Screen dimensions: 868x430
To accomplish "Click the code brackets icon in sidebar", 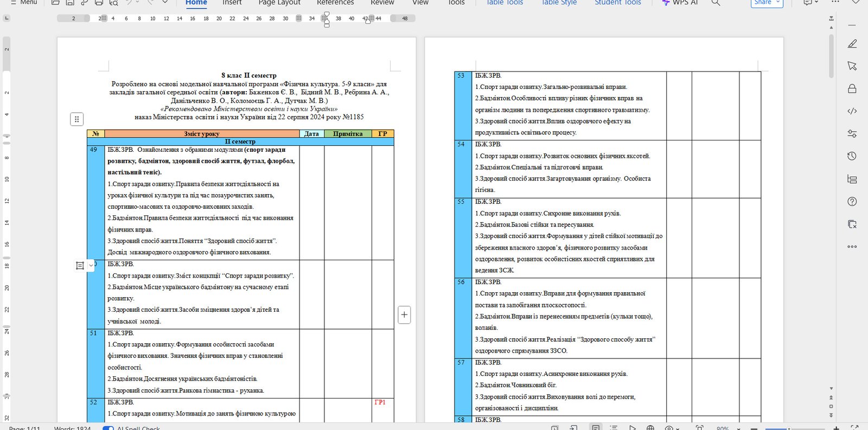I will click(x=852, y=111).
